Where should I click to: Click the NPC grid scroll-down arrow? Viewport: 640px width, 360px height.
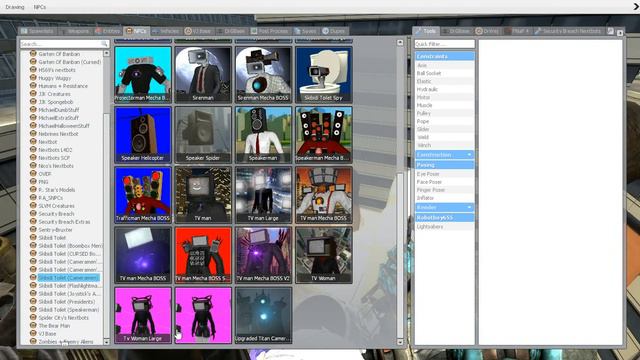[x=400, y=342]
